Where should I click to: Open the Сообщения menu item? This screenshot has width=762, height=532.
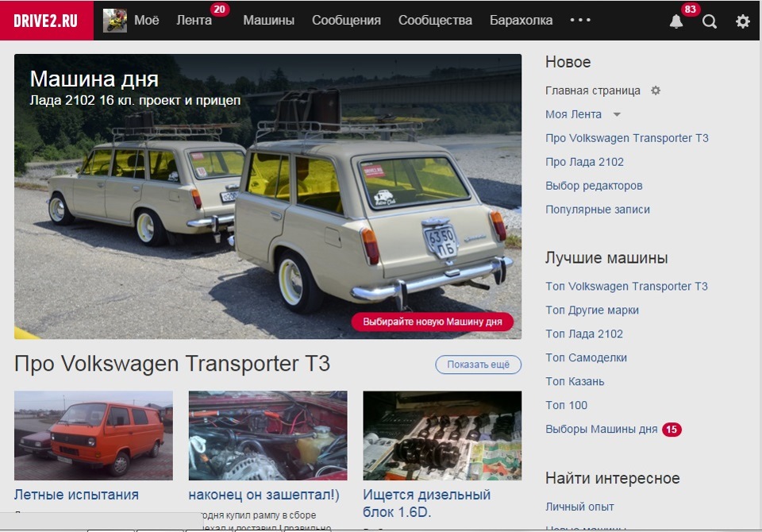(x=346, y=21)
